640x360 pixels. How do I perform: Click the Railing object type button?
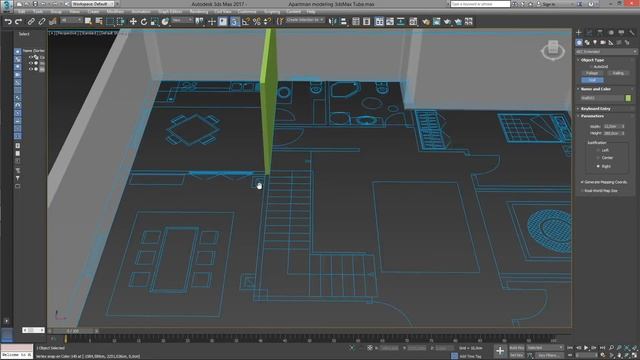(x=618, y=73)
